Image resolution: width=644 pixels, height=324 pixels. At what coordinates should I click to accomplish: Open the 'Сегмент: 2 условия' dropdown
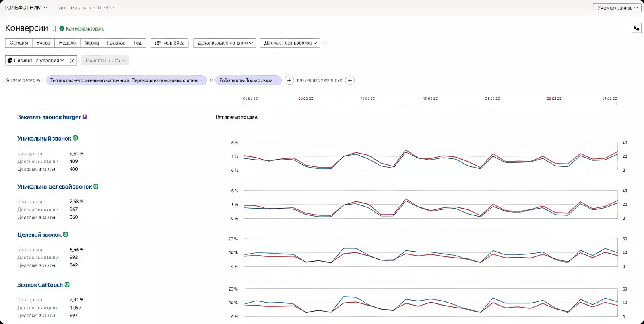[x=36, y=61]
